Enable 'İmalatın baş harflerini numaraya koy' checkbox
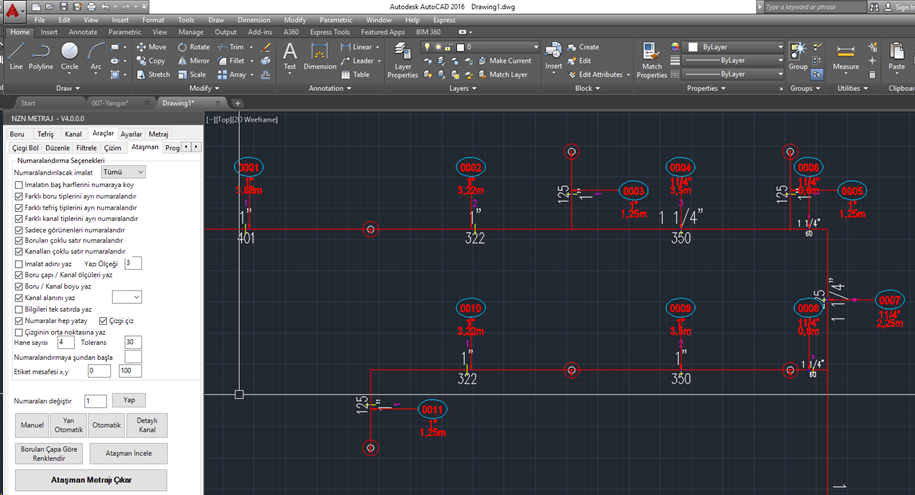915x495 pixels. point(19,184)
